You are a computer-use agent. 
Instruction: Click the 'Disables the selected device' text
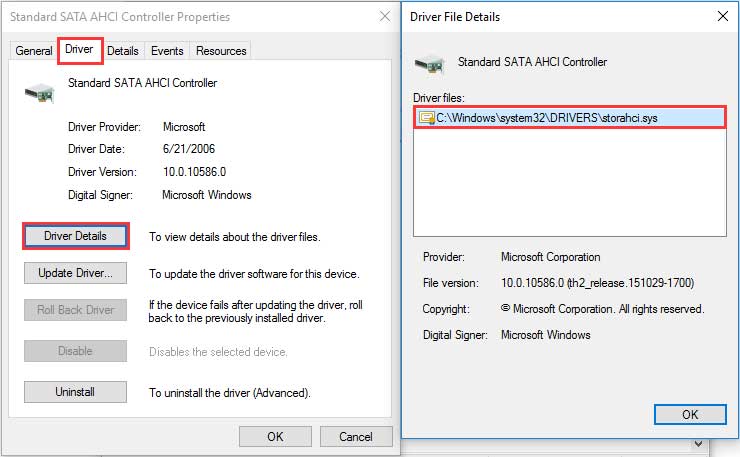click(x=218, y=352)
